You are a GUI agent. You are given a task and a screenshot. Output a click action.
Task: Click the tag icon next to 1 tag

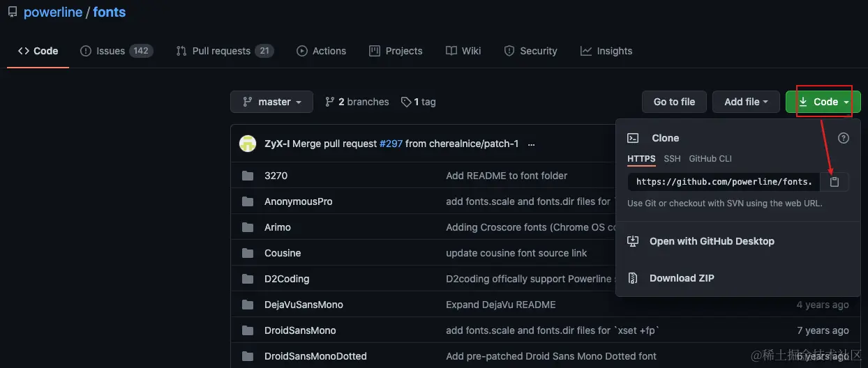(x=406, y=102)
